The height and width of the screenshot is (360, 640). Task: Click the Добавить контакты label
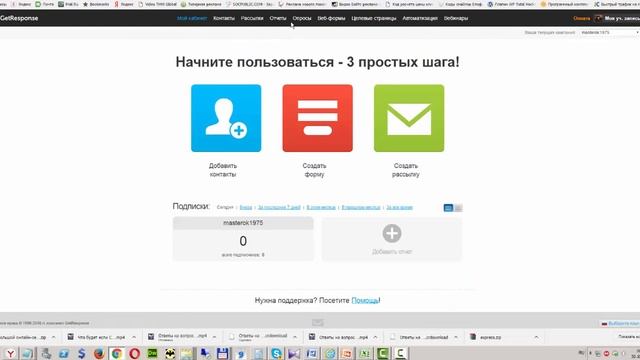(x=223, y=170)
